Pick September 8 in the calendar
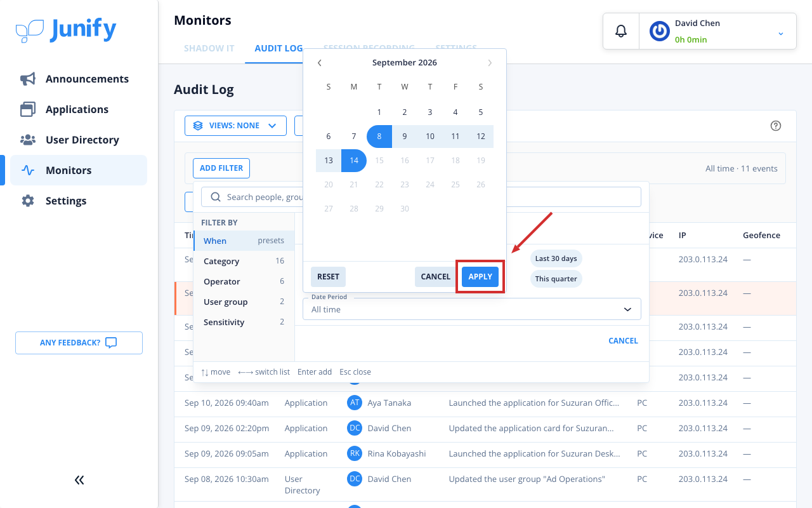This screenshot has height=508, width=812. 379,137
